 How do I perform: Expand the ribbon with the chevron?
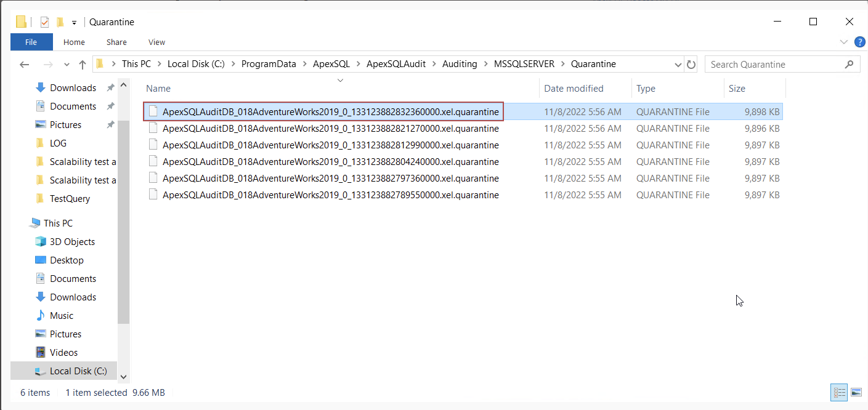[x=844, y=42]
